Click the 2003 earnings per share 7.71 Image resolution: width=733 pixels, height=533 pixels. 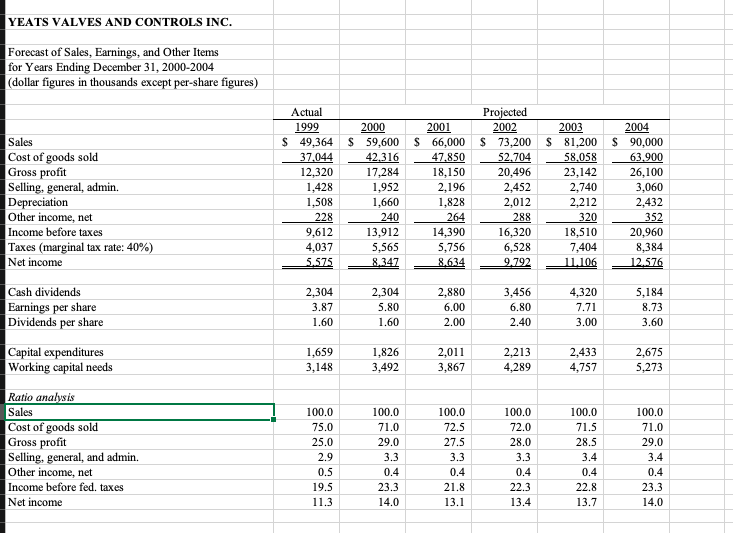[x=586, y=307]
